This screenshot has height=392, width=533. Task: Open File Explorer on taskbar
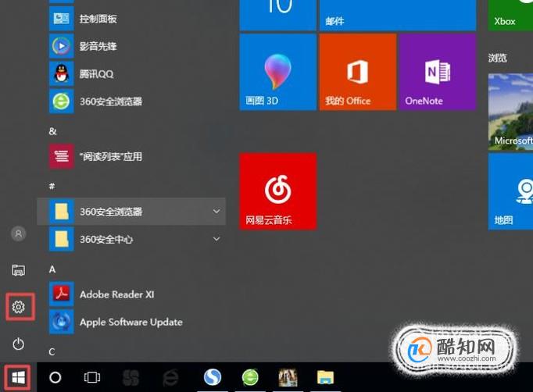click(x=325, y=377)
